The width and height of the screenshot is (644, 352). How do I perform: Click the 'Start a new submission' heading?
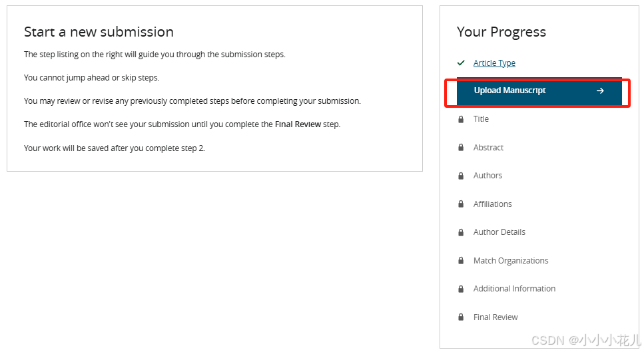click(x=99, y=32)
